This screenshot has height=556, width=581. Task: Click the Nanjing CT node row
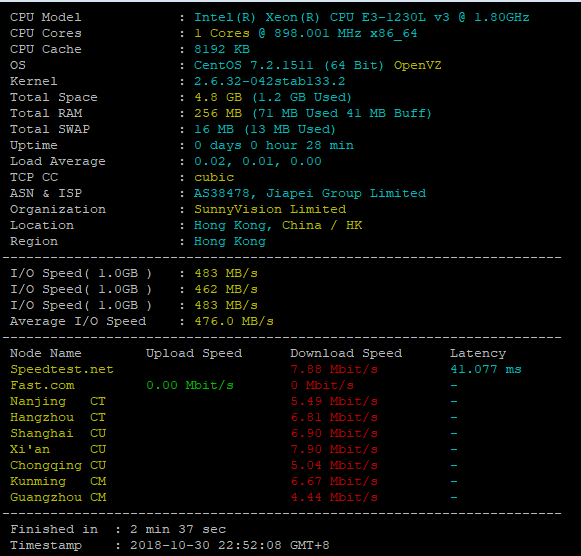point(233,401)
